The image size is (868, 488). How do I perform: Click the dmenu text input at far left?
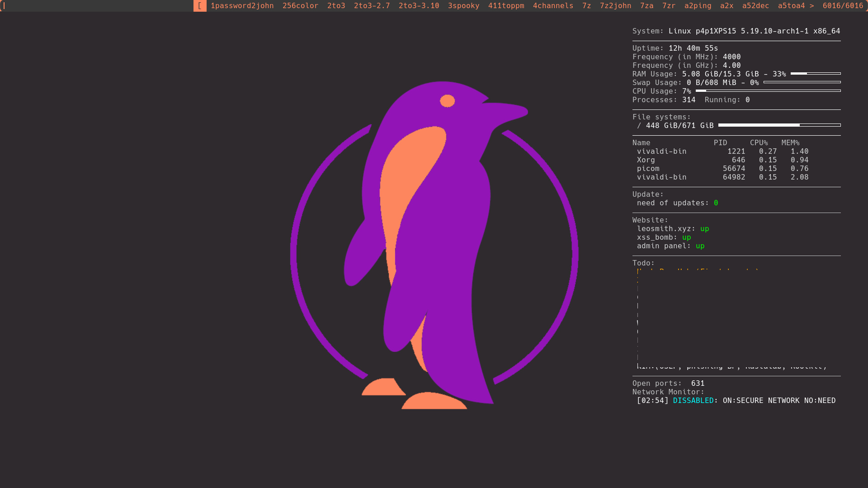(90, 6)
